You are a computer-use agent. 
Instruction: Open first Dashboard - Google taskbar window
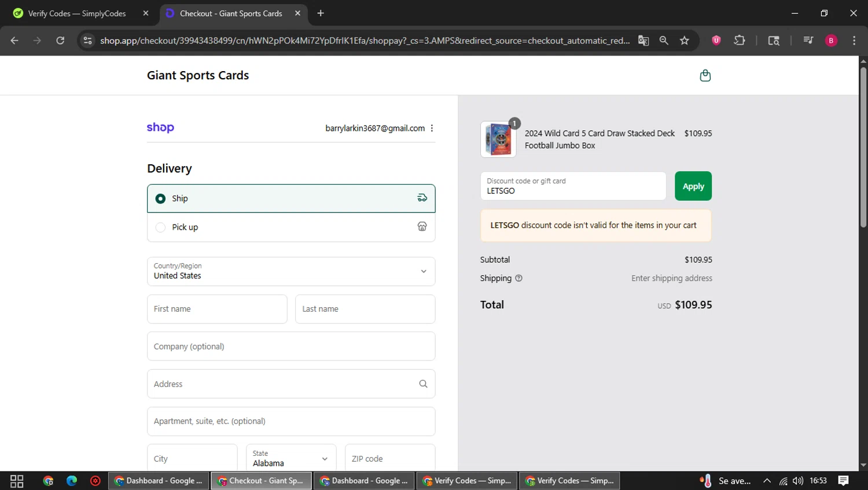coord(159,481)
